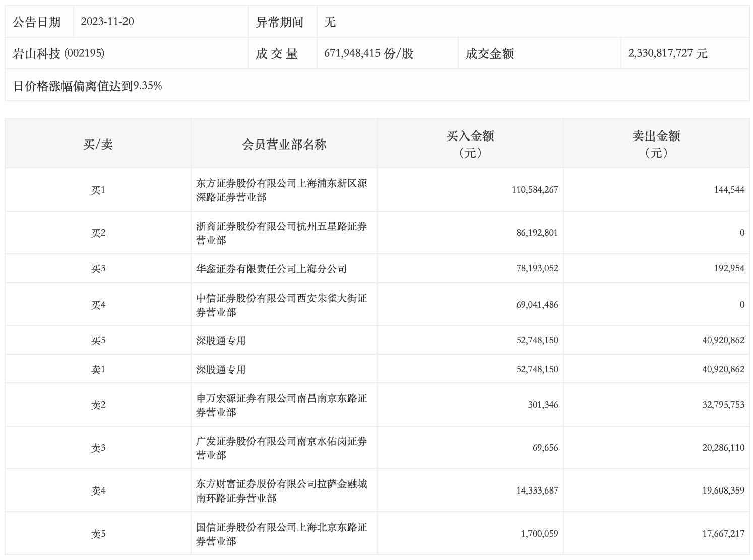Click the 买入金额 column header
753x560 pixels.
coord(470,144)
